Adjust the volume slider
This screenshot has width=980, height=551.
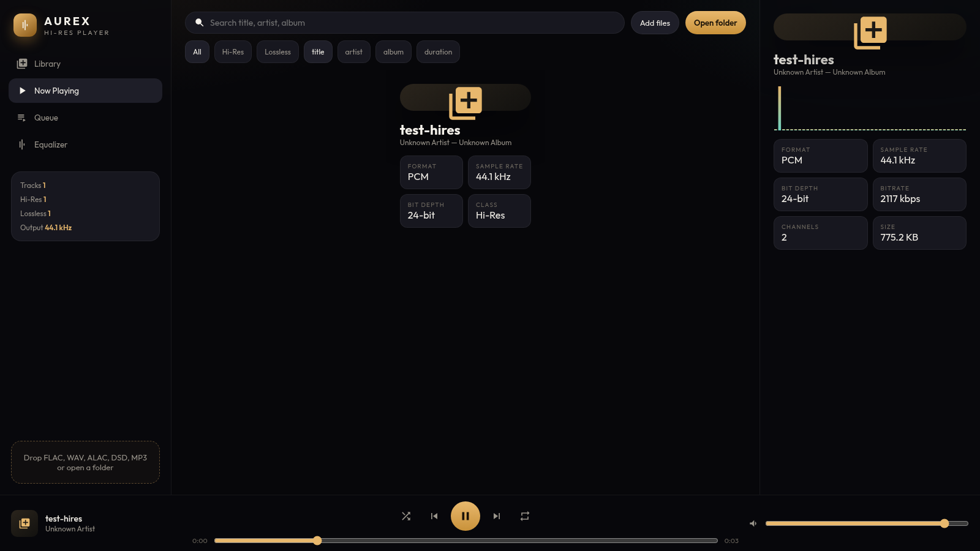(x=867, y=523)
